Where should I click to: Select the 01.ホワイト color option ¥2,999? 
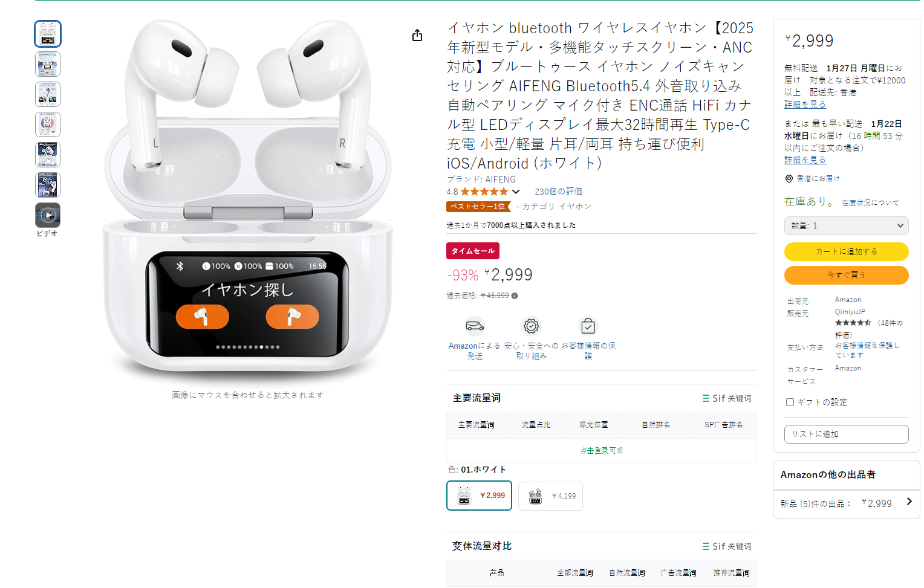pyautogui.click(x=480, y=496)
